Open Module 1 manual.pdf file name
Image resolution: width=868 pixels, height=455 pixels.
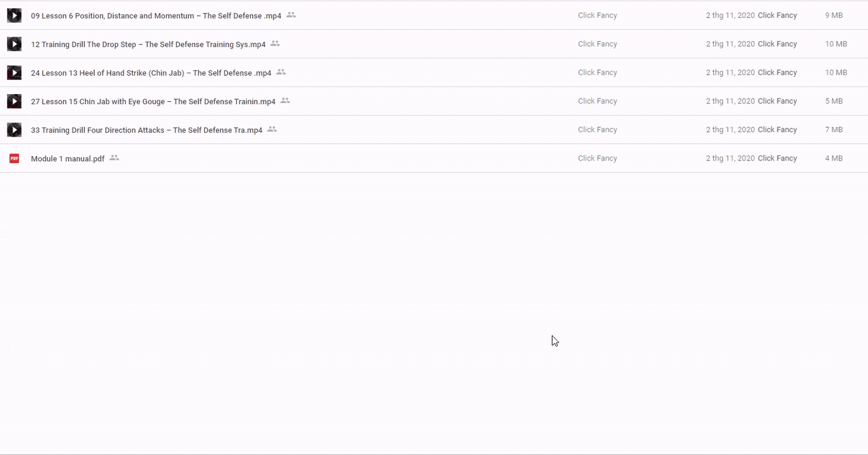[x=68, y=159]
